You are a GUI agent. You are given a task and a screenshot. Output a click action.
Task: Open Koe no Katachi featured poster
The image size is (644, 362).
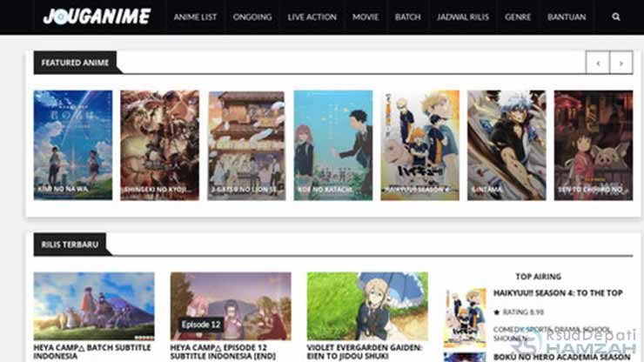tap(333, 145)
